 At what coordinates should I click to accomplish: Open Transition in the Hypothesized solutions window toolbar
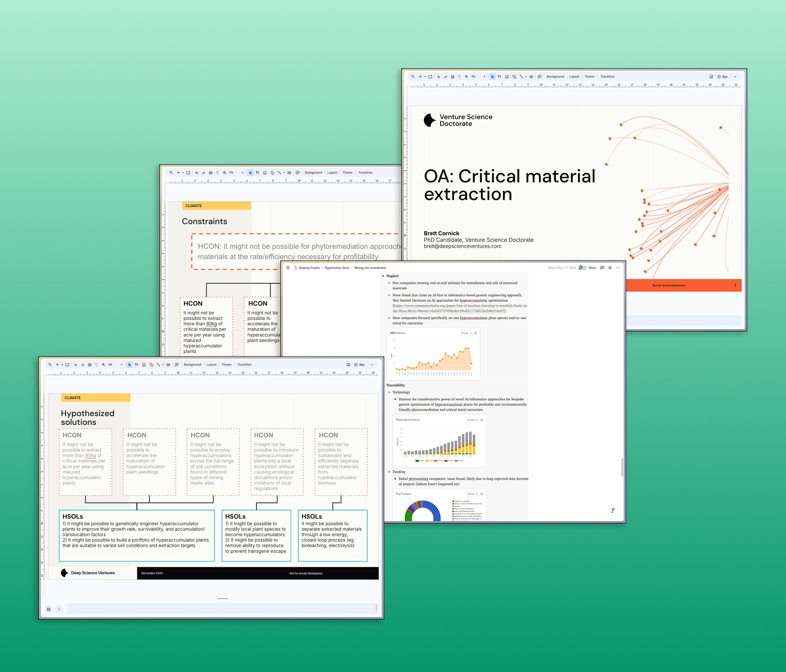click(x=244, y=365)
